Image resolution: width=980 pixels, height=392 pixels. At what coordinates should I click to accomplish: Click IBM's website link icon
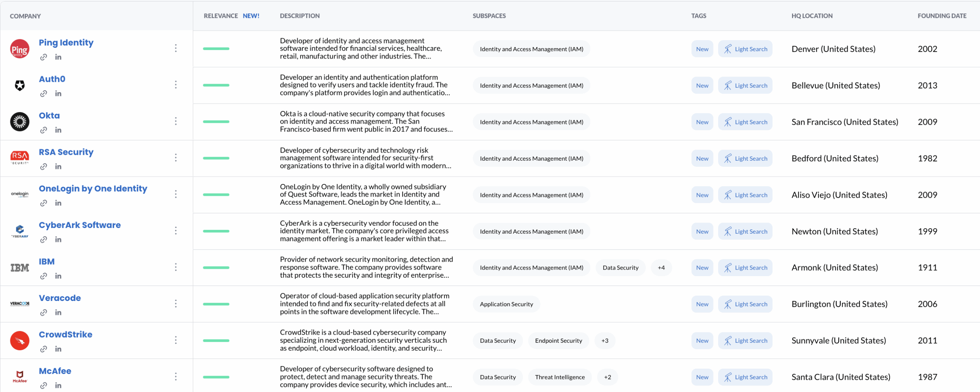click(44, 276)
